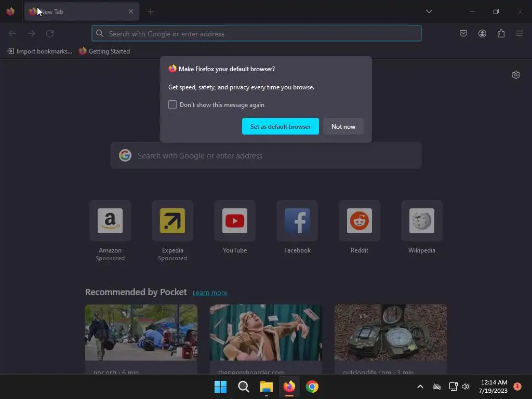Screen dimensions: 532x399
Task: Go forward one page arrow
Action: pos(31,34)
